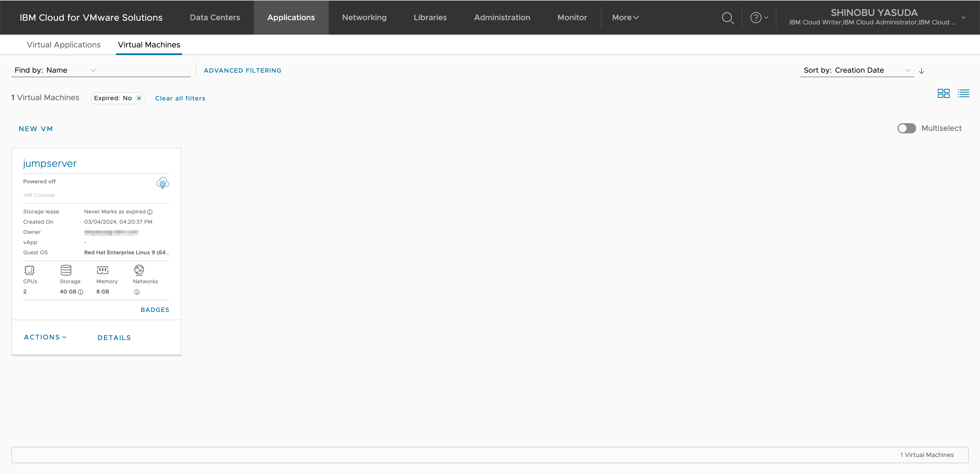This screenshot has height=474, width=980.
Task: Open the Networking menu item
Action: click(364, 18)
